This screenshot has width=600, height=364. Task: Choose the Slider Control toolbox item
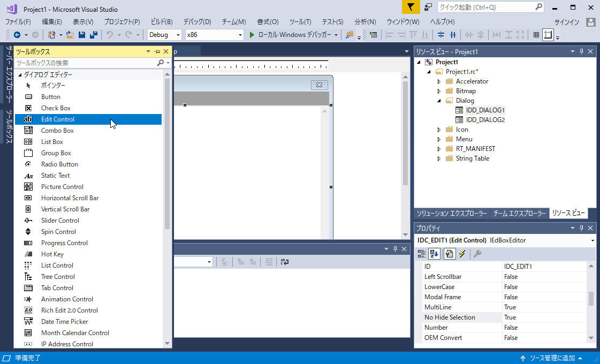[x=88, y=221]
